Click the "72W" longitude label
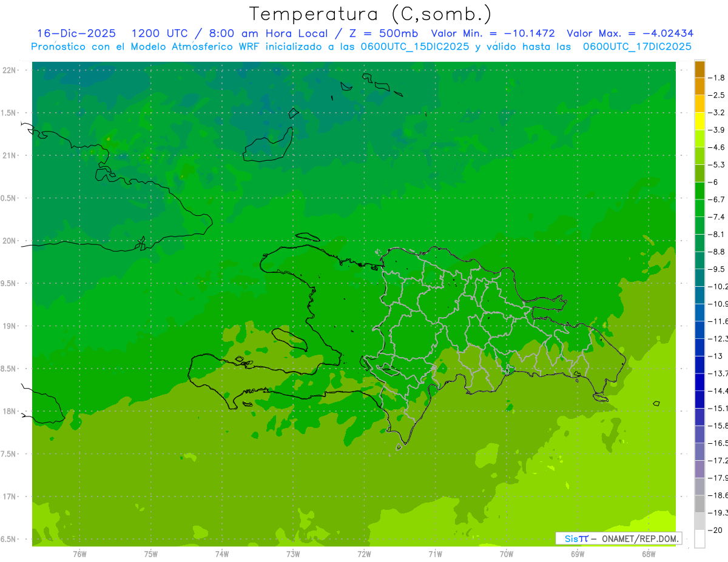This screenshot has height=562, width=728. point(364,554)
